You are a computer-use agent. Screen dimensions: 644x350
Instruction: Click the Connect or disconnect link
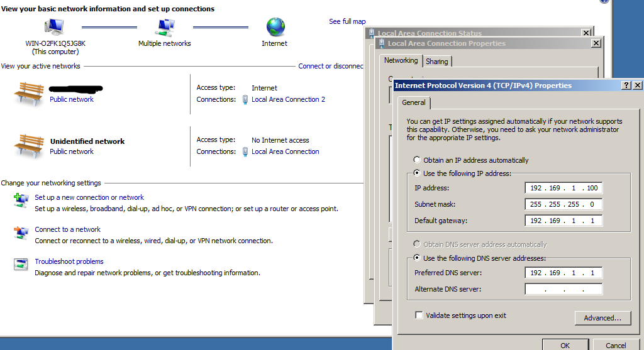click(x=331, y=66)
